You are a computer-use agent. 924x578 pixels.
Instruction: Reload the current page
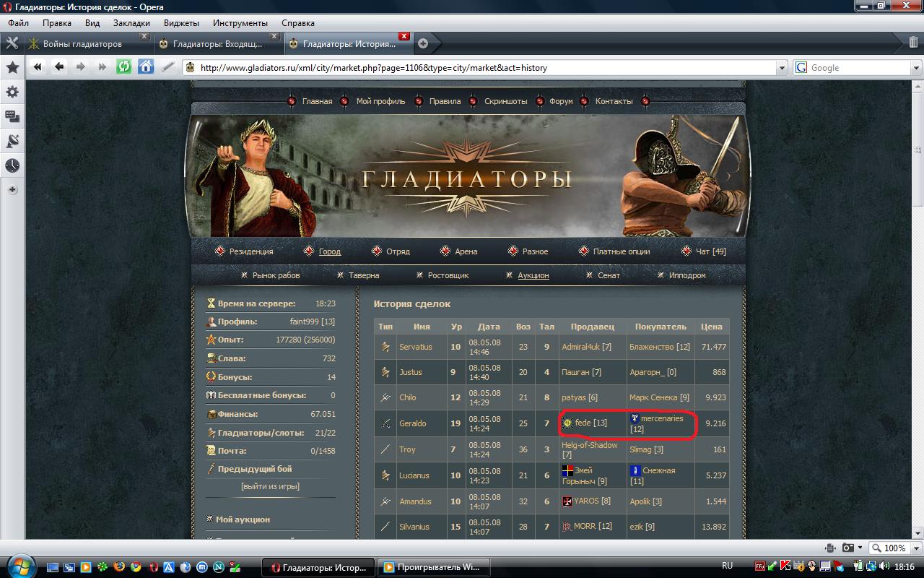124,67
